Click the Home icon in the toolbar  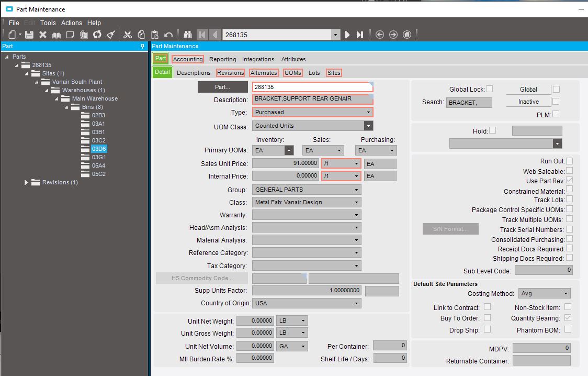tap(406, 35)
